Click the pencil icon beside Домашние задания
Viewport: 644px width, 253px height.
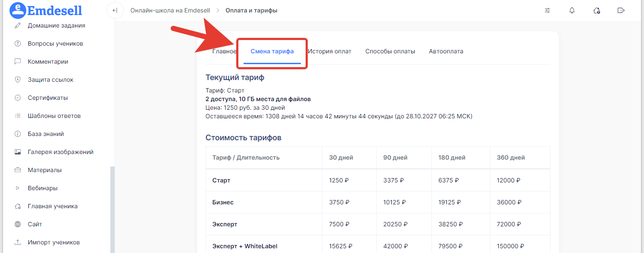pyautogui.click(x=18, y=26)
